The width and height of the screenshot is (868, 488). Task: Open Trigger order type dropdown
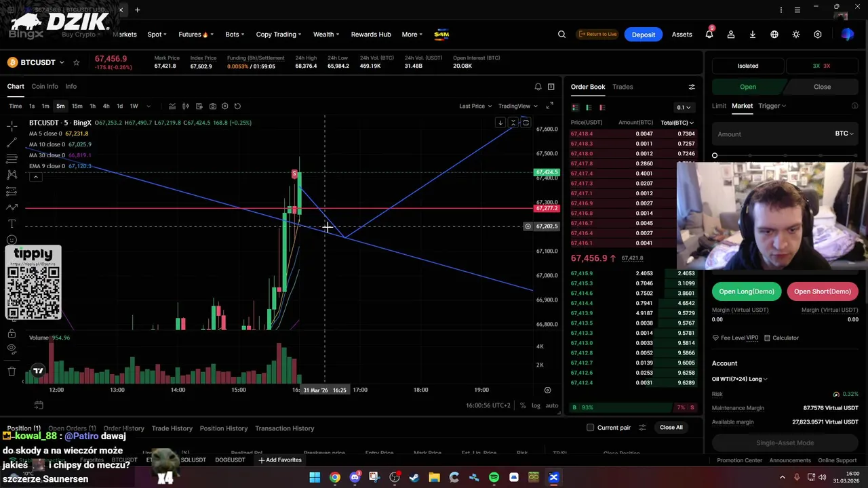pos(772,106)
